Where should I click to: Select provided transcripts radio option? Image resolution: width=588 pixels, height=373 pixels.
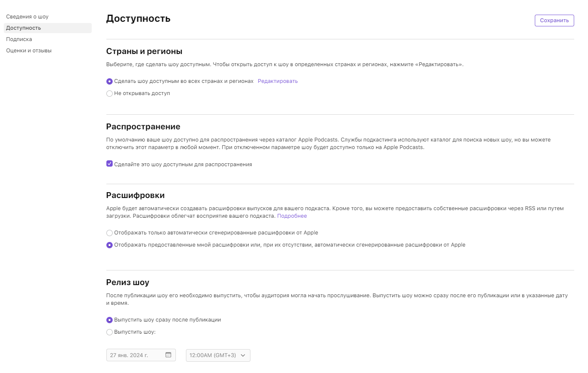tap(109, 245)
